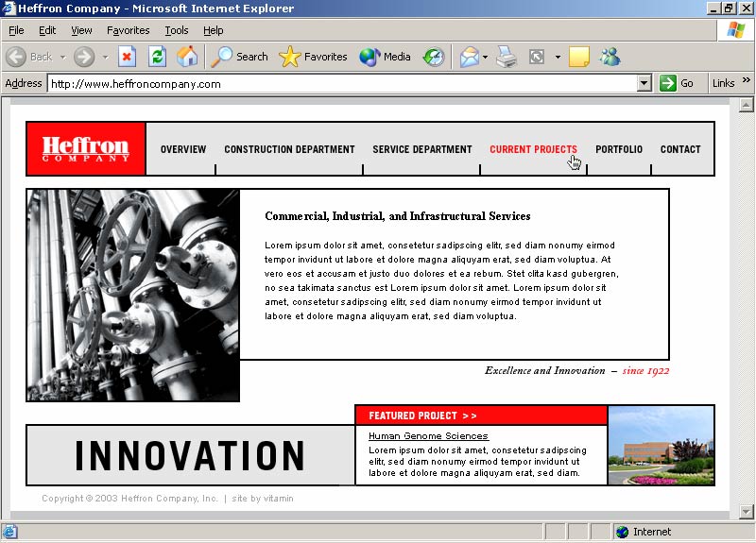Open the View menu
This screenshot has width=756, height=543.
coord(81,30)
